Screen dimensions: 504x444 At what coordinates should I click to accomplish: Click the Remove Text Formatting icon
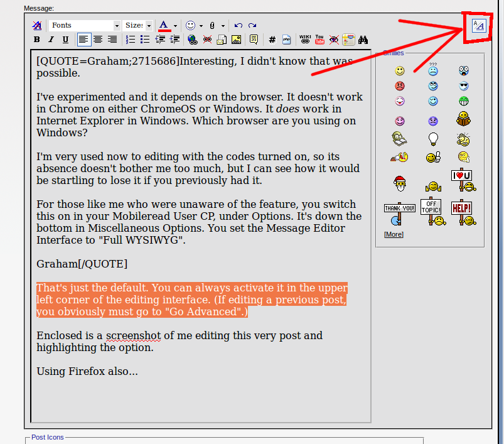point(37,25)
